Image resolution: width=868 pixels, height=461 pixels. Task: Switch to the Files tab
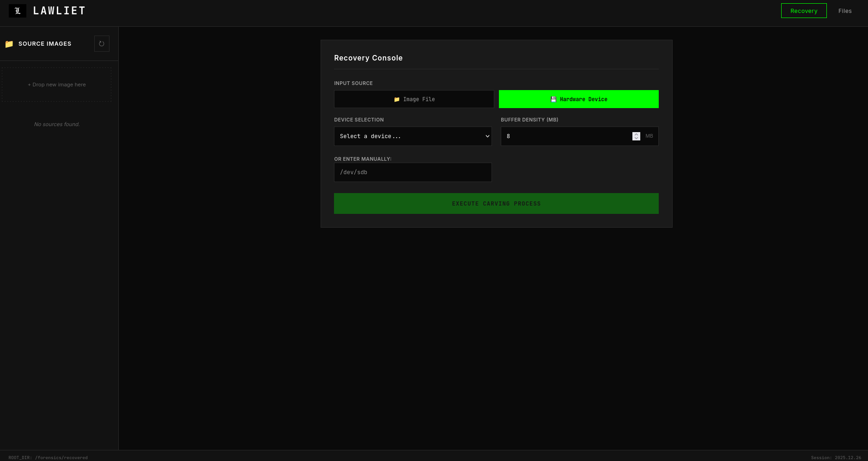pos(845,11)
